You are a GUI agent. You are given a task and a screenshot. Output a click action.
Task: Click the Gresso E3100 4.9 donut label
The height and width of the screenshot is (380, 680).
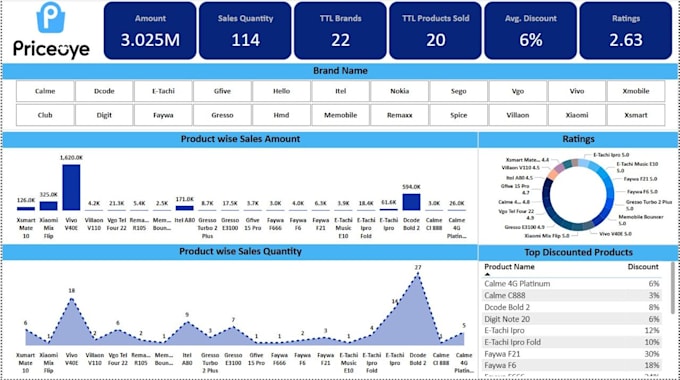pyautogui.click(x=524, y=227)
